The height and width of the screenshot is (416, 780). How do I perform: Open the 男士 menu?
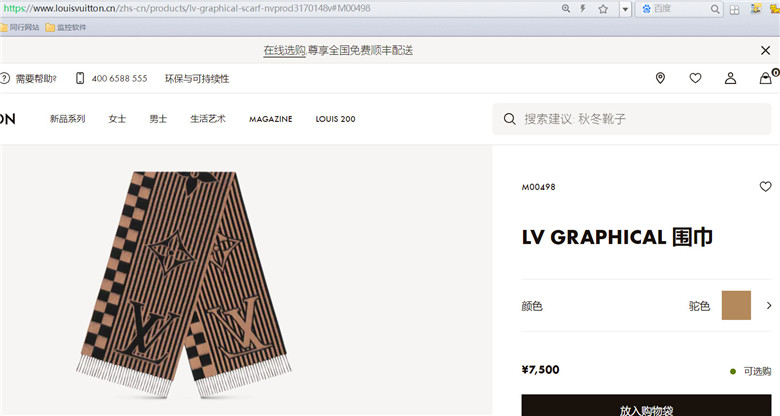click(x=158, y=119)
